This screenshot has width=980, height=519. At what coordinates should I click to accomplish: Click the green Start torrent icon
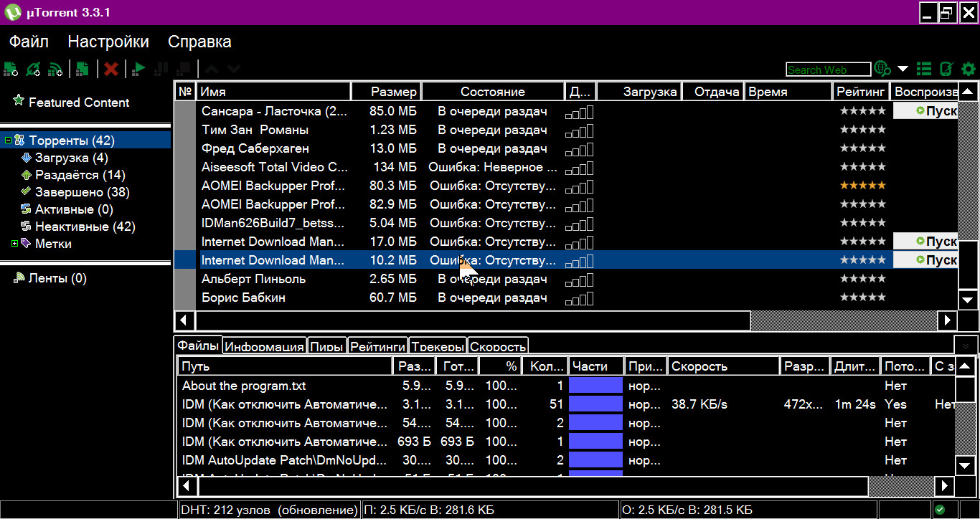coord(139,69)
